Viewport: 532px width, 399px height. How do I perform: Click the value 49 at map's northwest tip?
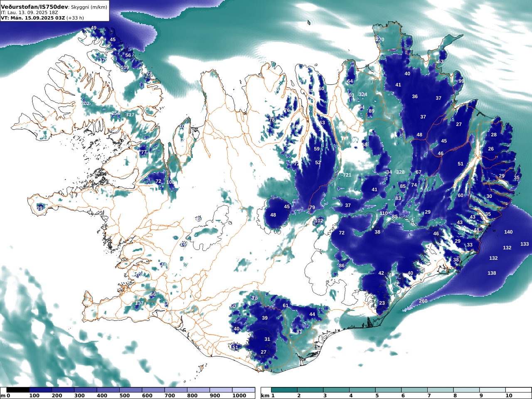point(94,28)
